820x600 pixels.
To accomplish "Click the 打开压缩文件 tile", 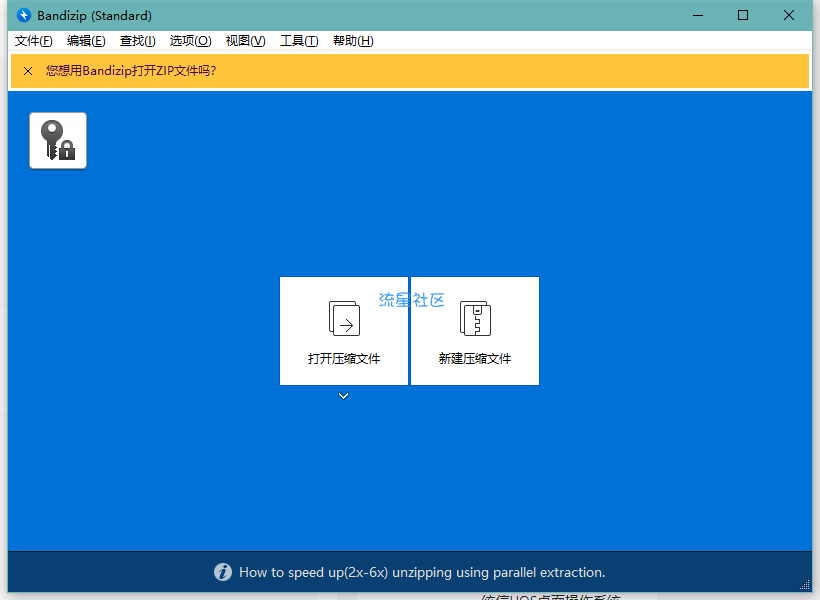I will [x=344, y=331].
